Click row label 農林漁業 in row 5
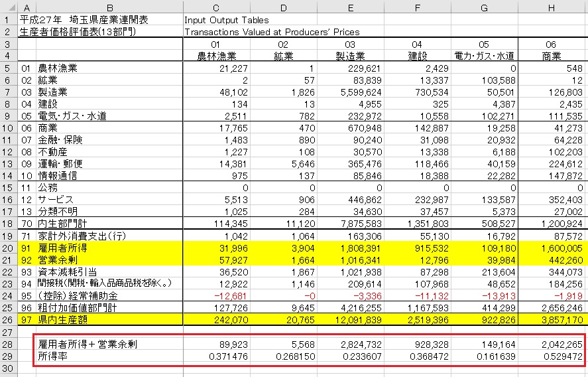This screenshot has height=377, width=588. [x=58, y=68]
